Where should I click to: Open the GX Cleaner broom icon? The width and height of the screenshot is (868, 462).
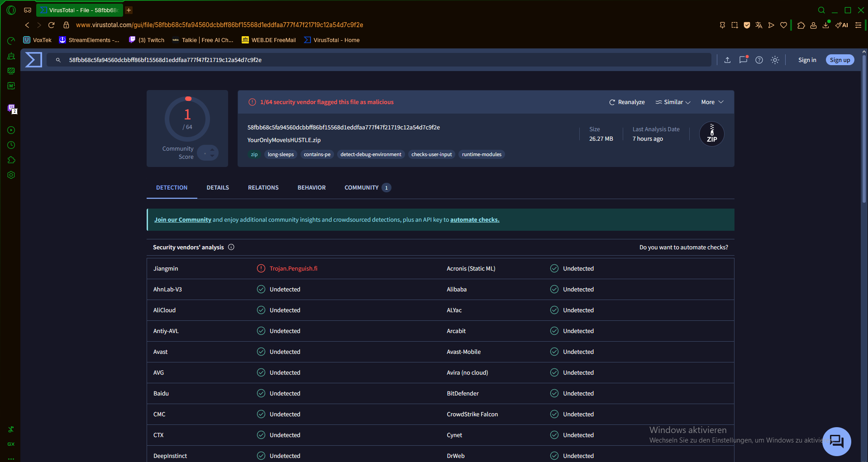11,56
